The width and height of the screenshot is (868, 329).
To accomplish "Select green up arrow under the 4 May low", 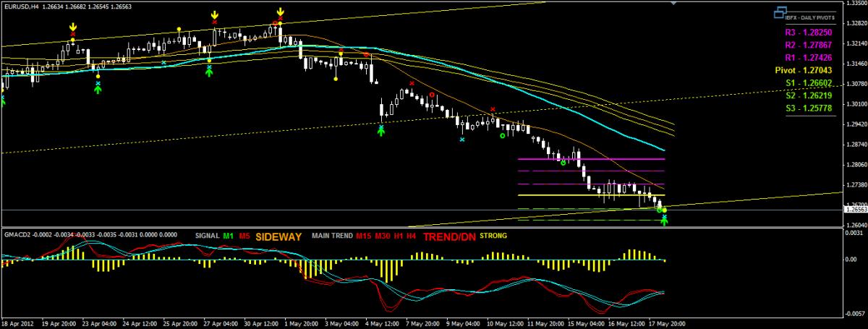I will [381, 131].
